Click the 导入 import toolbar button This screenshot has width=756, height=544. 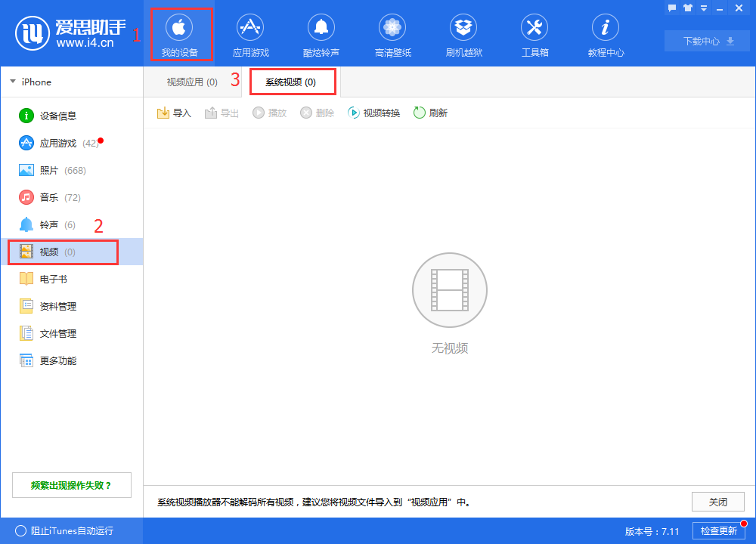pos(174,113)
